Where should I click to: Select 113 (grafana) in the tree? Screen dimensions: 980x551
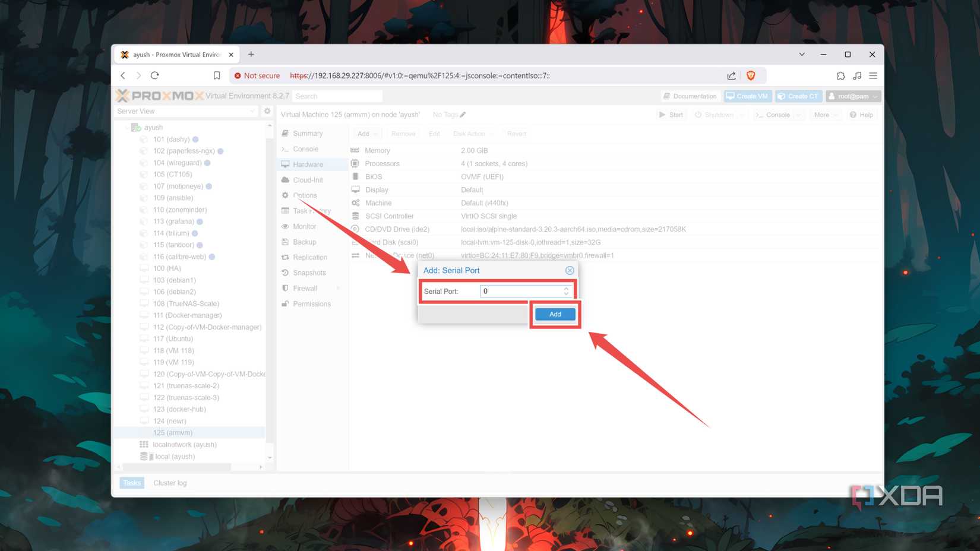173,221
